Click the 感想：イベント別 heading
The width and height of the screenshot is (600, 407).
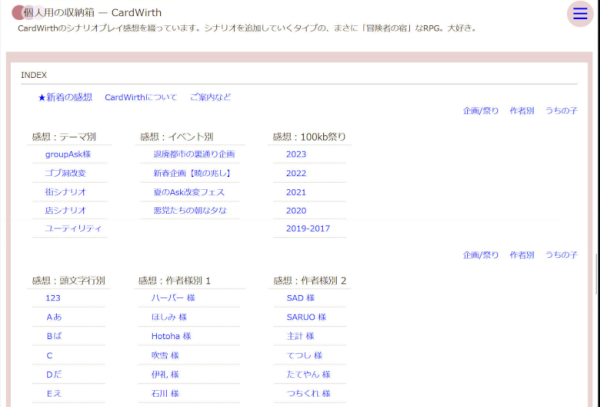(x=177, y=137)
